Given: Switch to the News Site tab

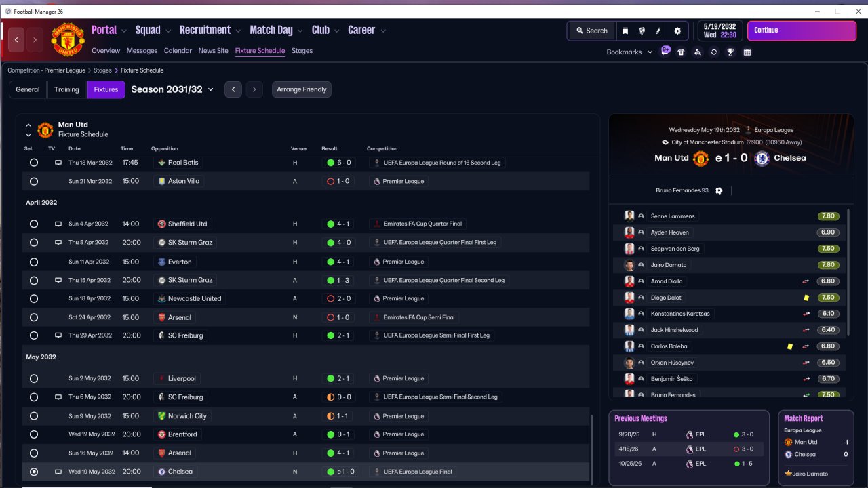Looking at the screenshot, I should (x=214, y=51).
